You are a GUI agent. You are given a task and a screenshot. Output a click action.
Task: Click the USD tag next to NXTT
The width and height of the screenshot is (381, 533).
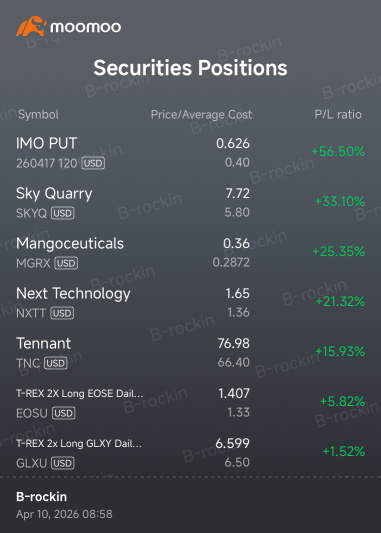62,313
